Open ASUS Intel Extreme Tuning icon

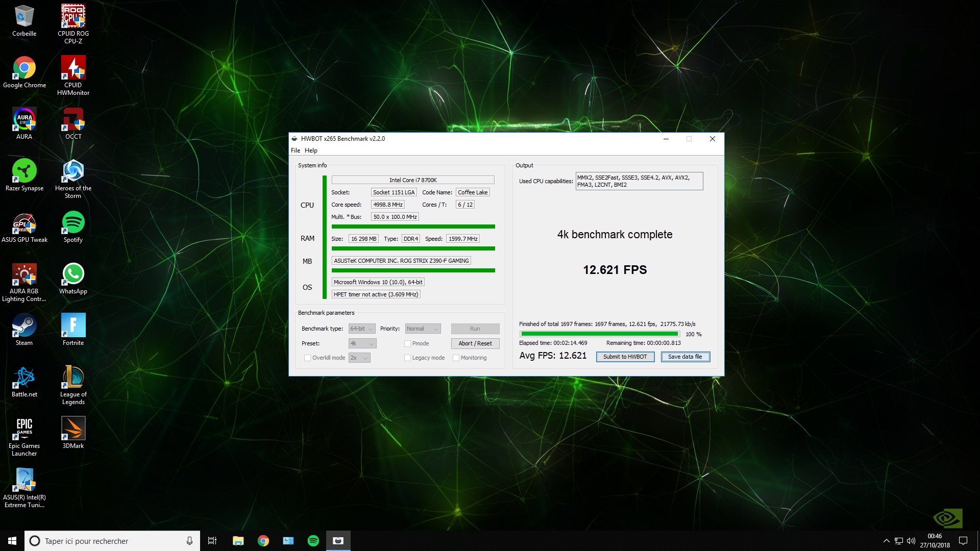24,488
